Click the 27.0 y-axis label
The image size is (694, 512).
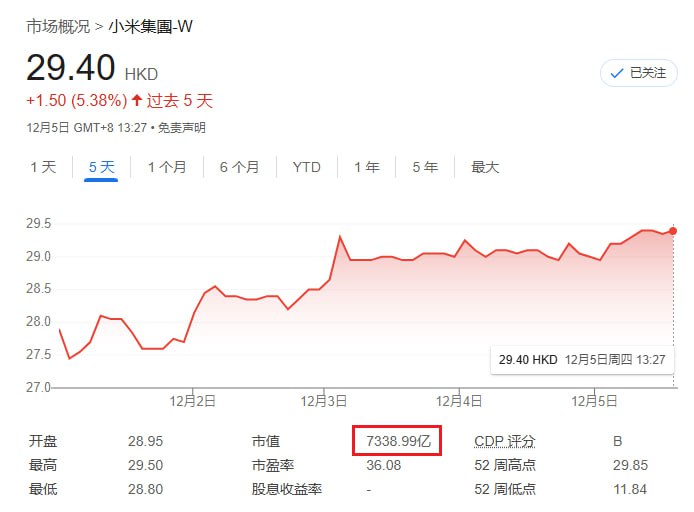point(39,387)
